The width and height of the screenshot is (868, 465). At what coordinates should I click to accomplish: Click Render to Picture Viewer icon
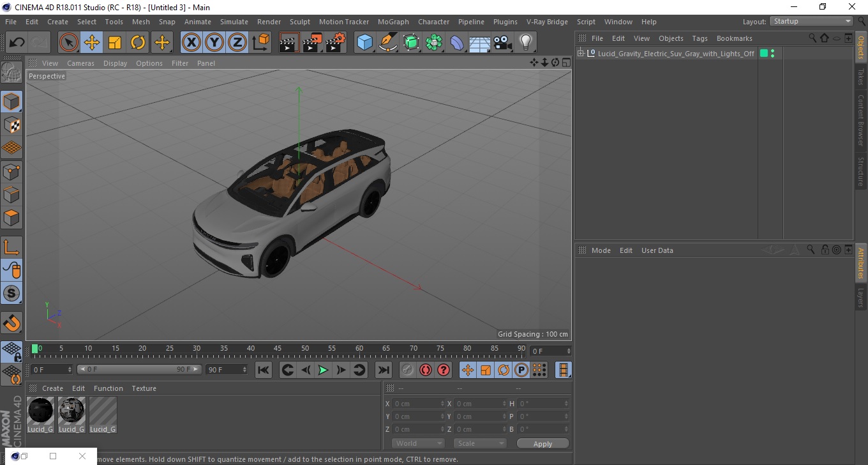[312, 43]
